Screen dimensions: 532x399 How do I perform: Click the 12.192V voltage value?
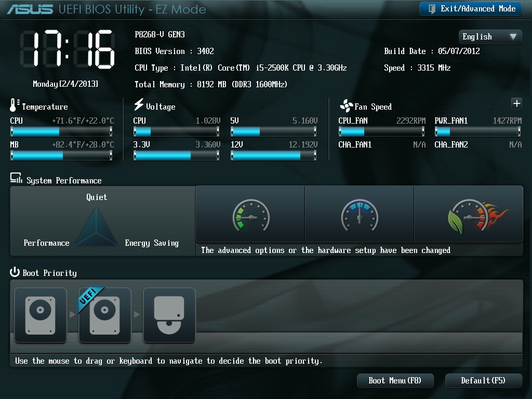point(303,145)
